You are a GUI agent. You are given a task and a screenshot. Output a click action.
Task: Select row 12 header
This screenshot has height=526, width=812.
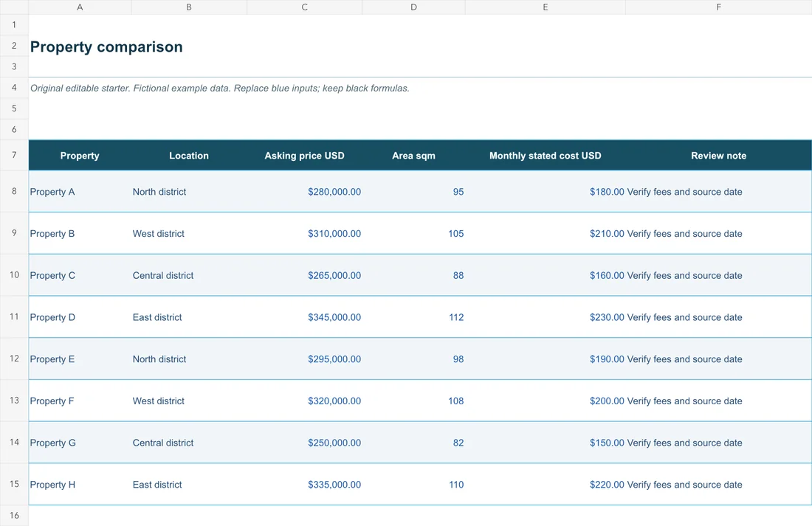14,359
